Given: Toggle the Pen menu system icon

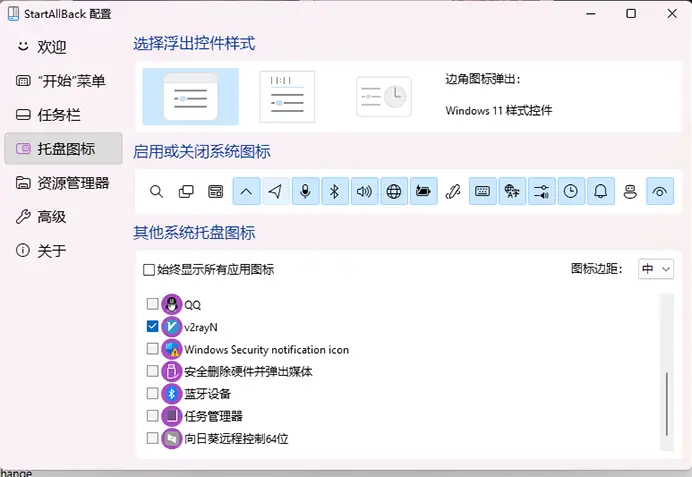Looking at the screenshot, I should tap(453, 192).
